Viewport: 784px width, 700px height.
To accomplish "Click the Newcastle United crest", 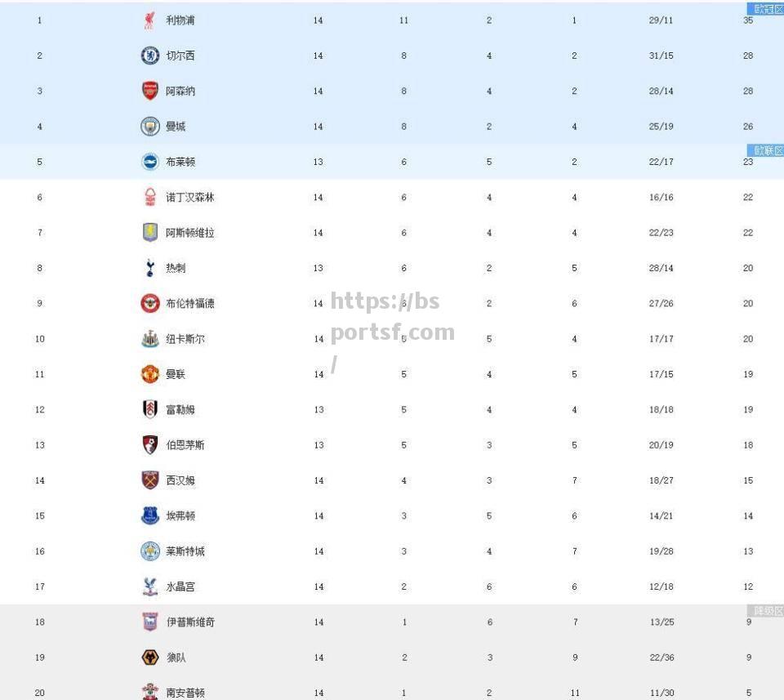I will pos(150,339).
